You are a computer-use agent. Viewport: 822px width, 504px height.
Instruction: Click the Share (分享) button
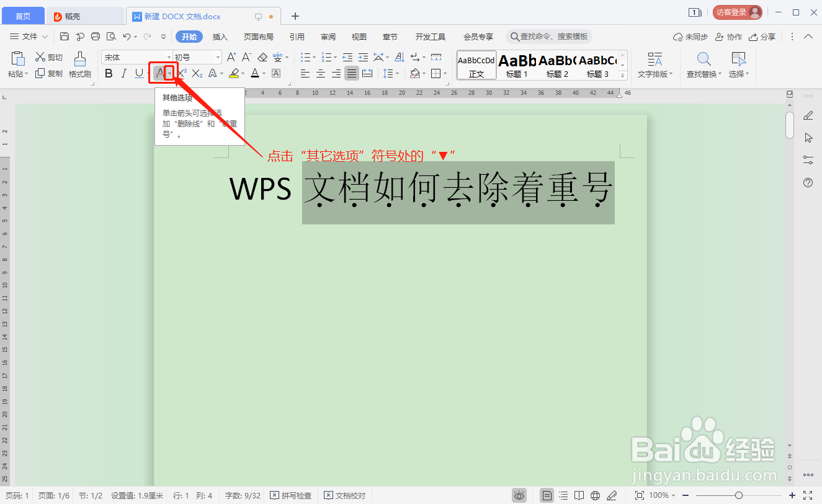(x=762, y=37)
